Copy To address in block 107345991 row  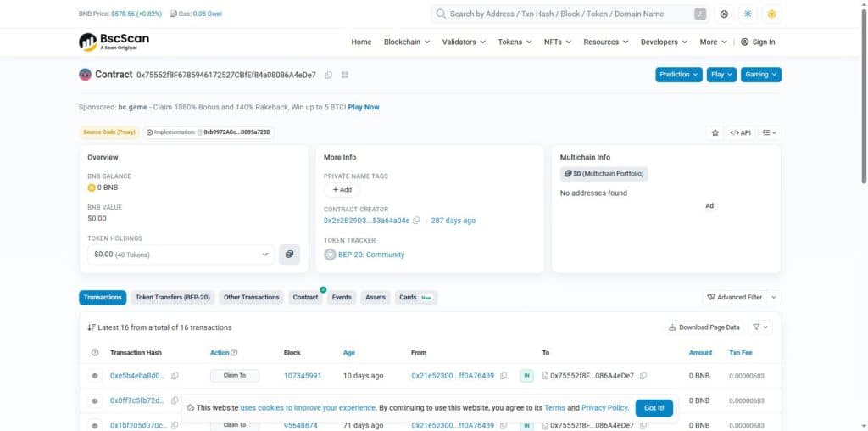point(643,376)
